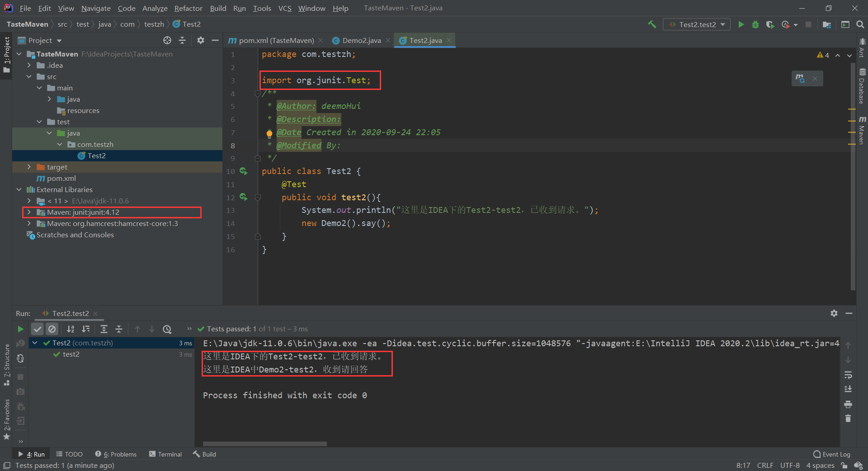This screenshot has height=471, width=868.
Task: Toggle Structure tool window on left strip
Action: point(6,365)
